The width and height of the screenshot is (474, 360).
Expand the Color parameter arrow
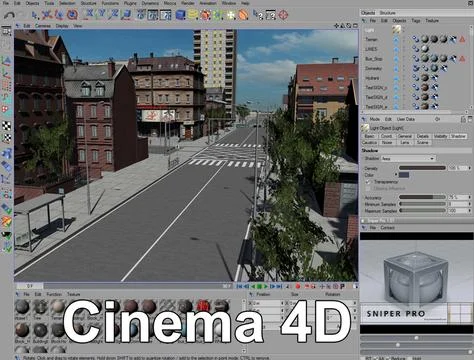coord(396,175)
